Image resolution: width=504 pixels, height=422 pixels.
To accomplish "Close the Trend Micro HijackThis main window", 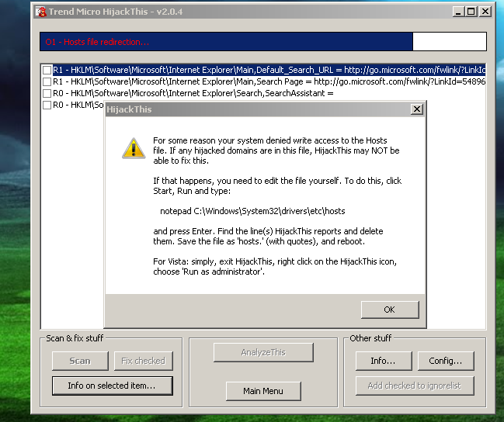I will tap(485, 12).
